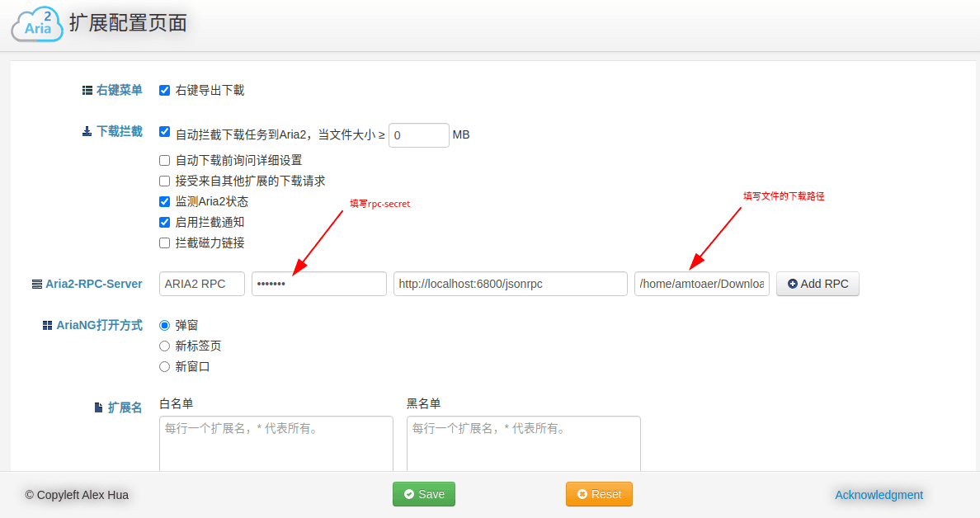The width and height of the screenshot is (980, 518).
Task: Click the Aria2-RPC-Server section label
Action: (x=94, y=285)
